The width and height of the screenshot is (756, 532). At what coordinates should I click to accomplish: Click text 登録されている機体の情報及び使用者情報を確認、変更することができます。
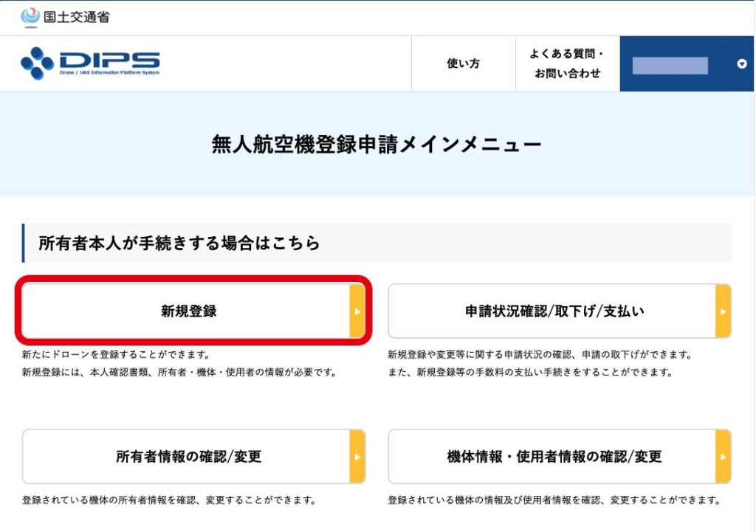(x=555, y=500)
